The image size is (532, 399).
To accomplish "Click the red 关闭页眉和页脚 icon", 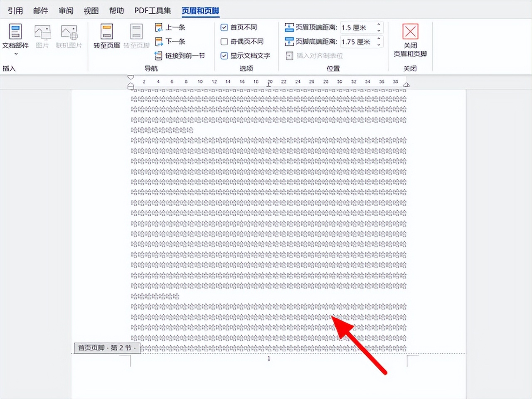I will 410,32.
